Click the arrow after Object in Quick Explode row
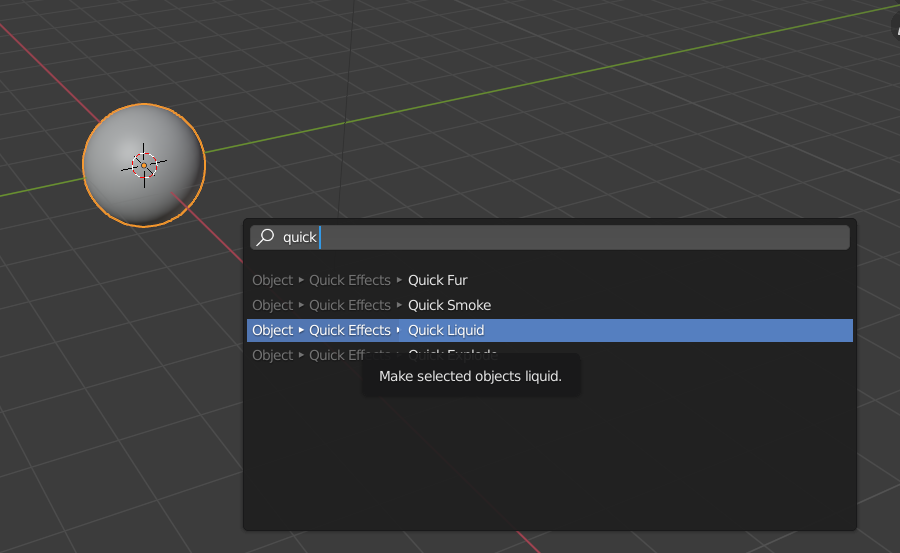The height and width of the screenshot is (553, 900). tap(301, 355)
